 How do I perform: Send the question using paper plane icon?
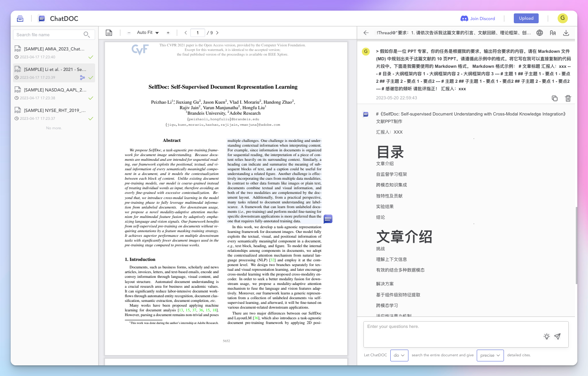pos(558,336)
